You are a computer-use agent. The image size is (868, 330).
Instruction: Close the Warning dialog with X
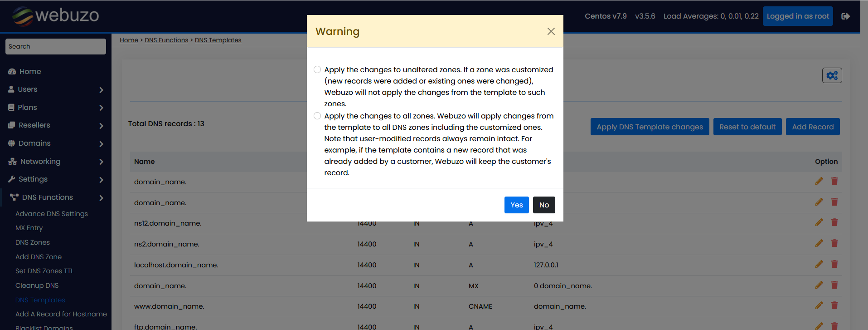551,31
